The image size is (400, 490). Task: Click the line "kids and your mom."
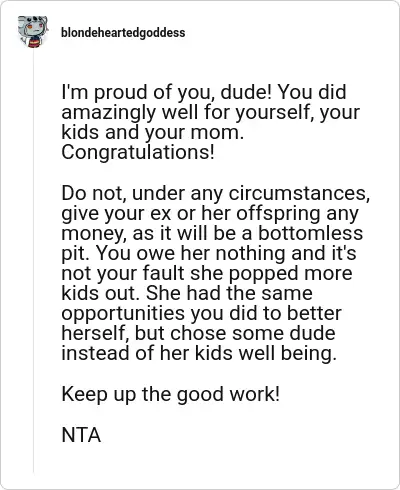point(153,133)
